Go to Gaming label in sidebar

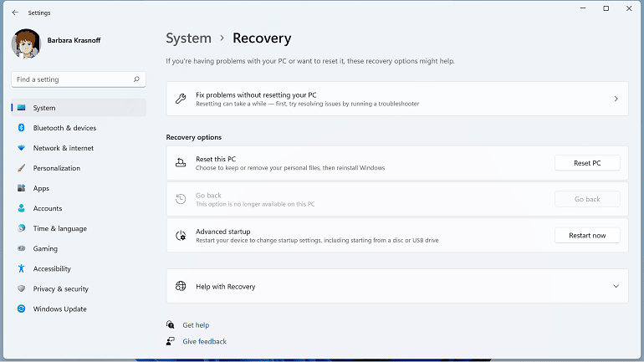45,248
